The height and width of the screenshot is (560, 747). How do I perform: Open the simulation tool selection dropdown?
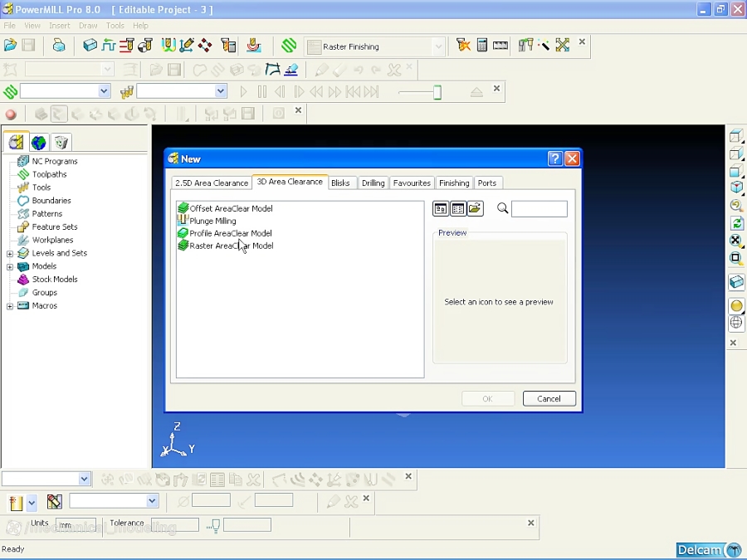(220, 91)
